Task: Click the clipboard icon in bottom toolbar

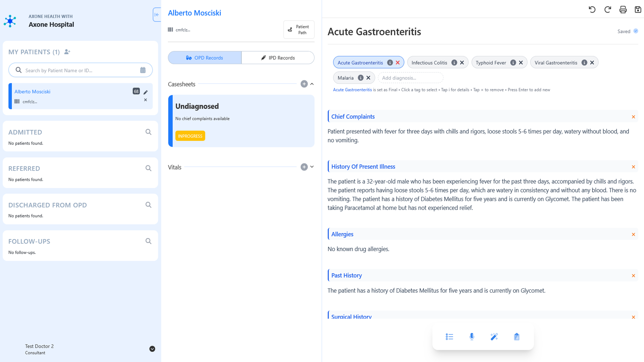Action: 517,337
